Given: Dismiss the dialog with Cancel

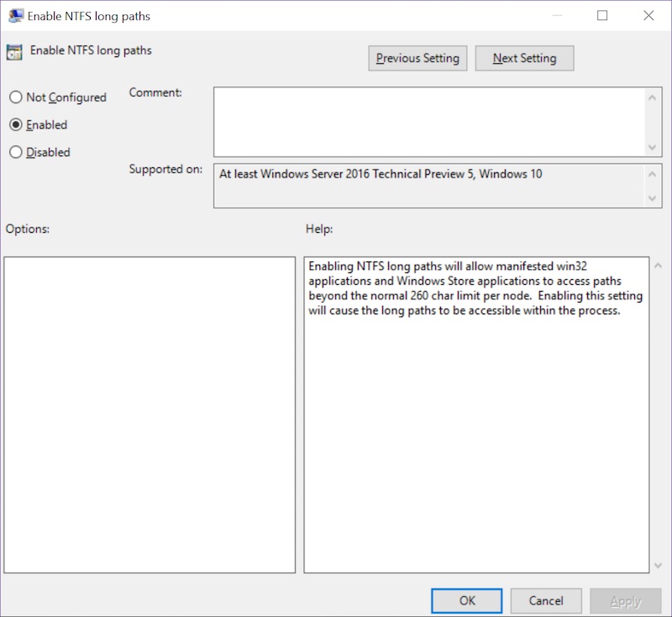Looking at the screenshot, I should [x=546, y=601].
